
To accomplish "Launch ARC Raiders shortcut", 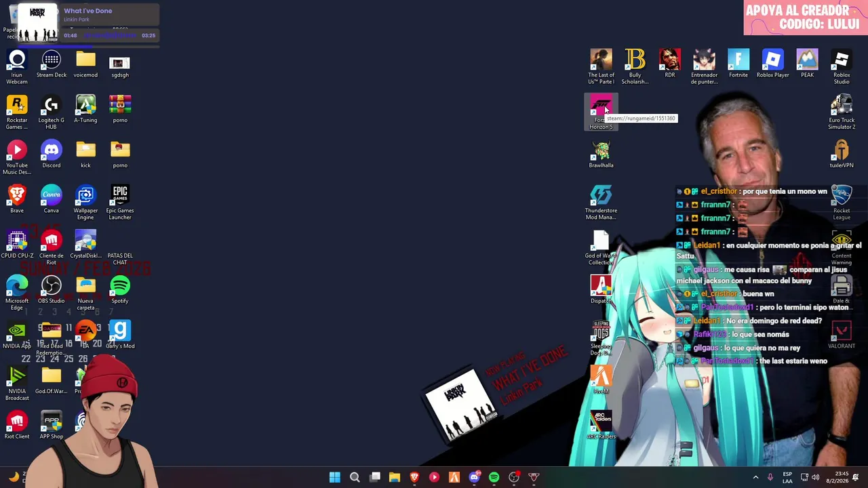I will point(601,425).
